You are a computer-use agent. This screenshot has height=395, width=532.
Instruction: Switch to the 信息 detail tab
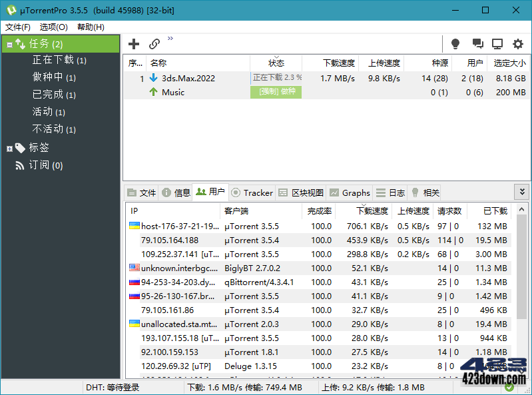coord(176,193)
